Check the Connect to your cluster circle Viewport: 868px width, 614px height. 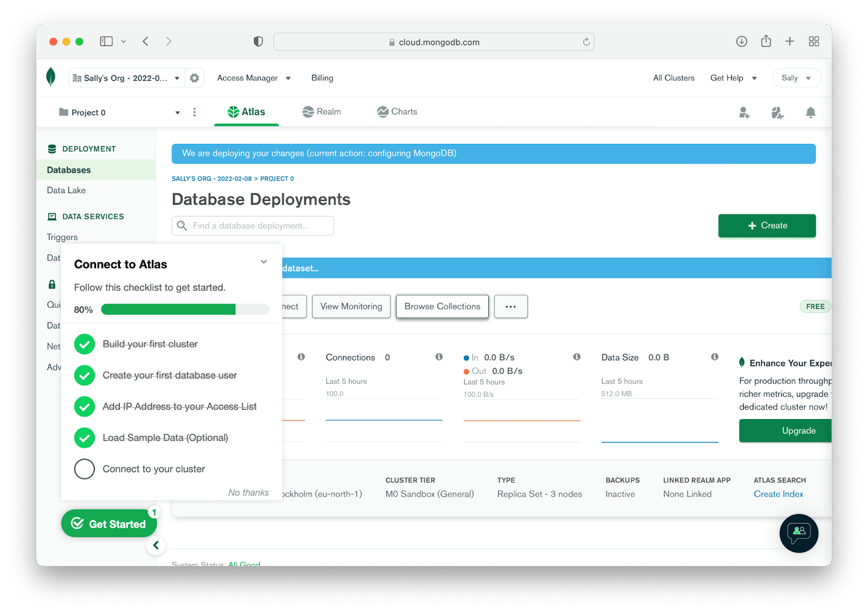coord(85,469)
